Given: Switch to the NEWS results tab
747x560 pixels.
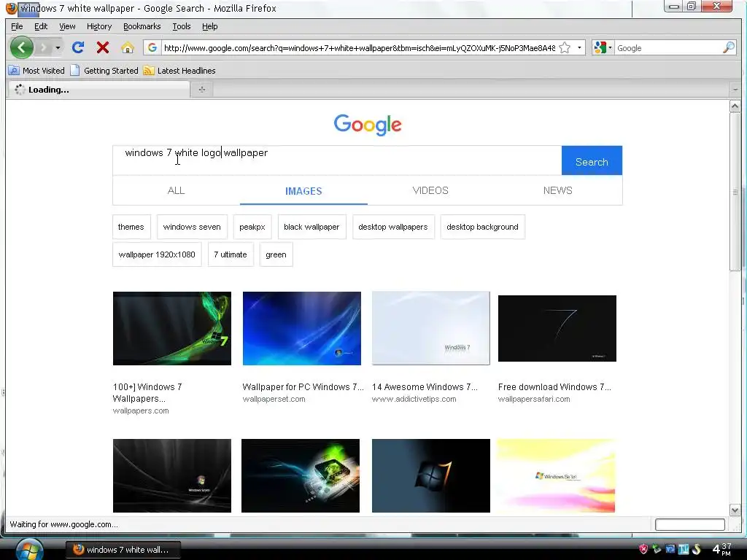Looking at the screenshot, I should [558, 190].
